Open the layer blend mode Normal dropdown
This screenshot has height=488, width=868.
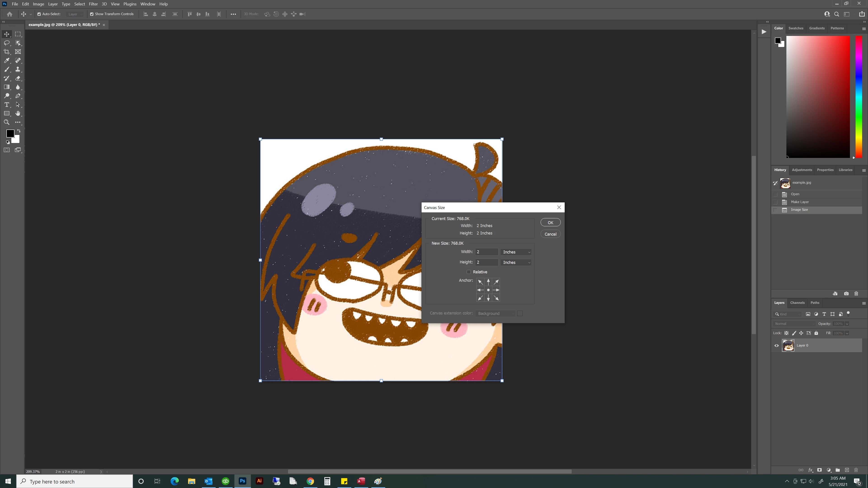[x=794, y=324]
